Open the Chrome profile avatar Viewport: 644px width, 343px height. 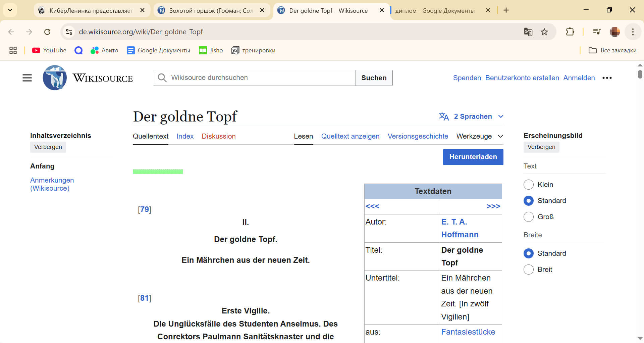[614, 32]
